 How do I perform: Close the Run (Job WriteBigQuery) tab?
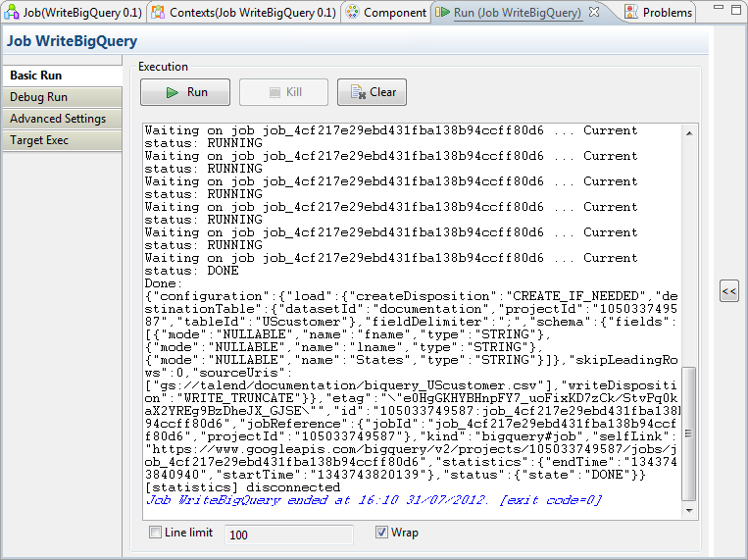click(594, 12)
